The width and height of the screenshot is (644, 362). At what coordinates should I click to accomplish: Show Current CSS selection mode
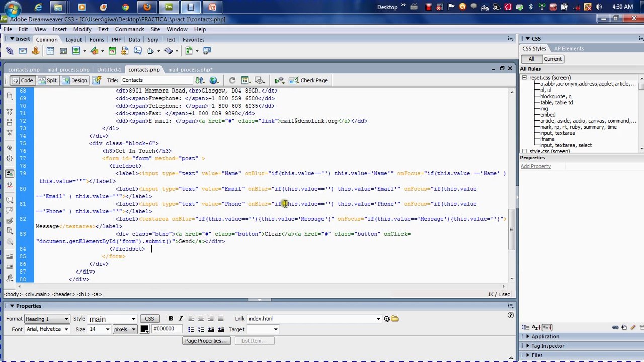tap(552, 59)
